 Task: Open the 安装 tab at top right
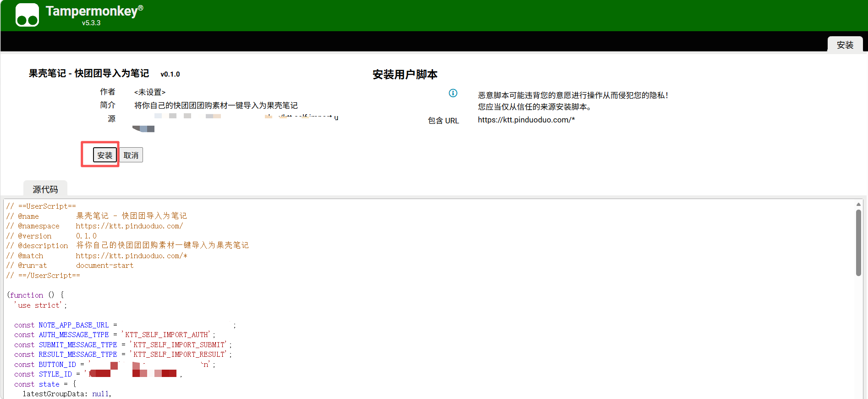point(845,44)
